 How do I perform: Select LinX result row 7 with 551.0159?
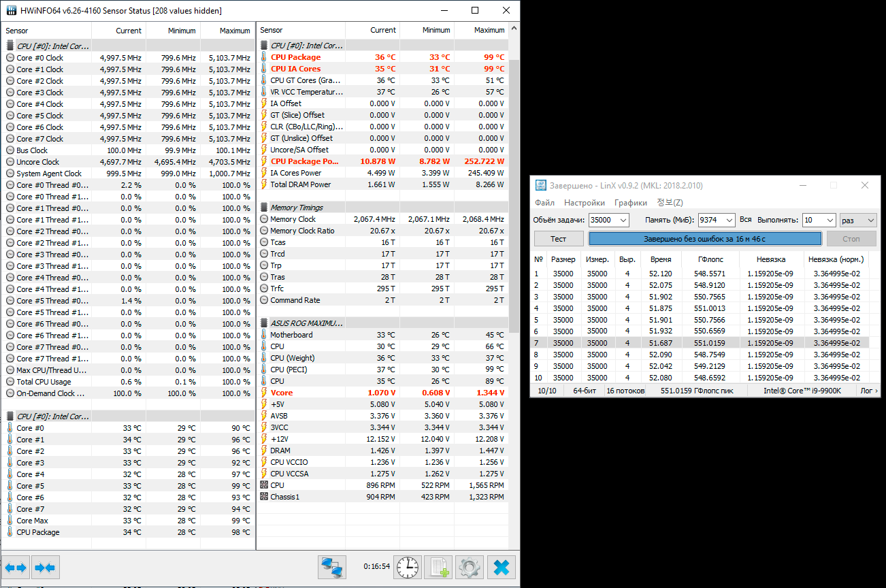tap(700, 343)
